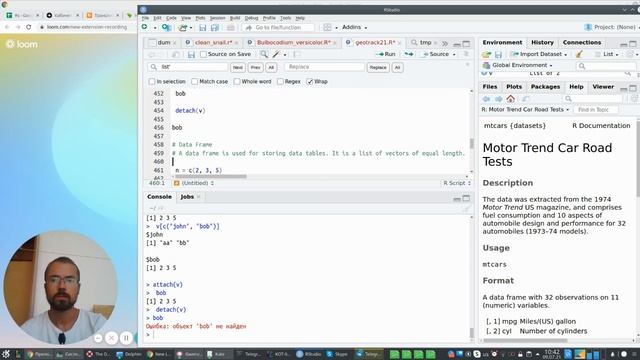640x360 pixels.
Task: Enable Whole word option
Action: (x=237, y=82)
